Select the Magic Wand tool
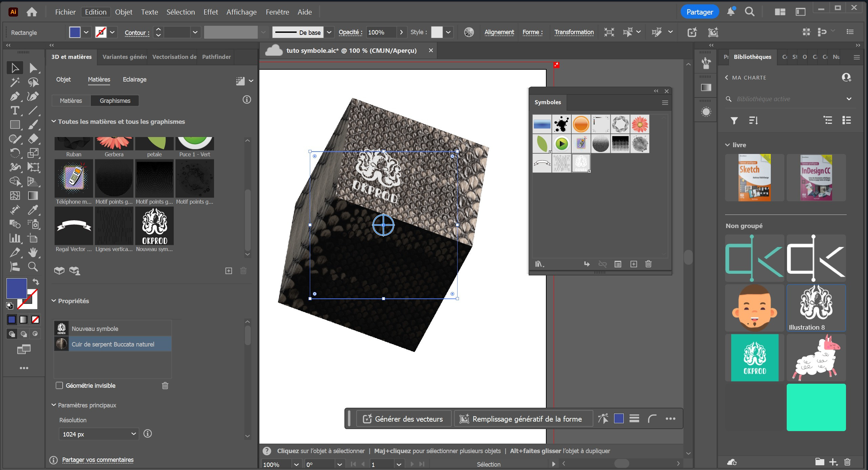868x470 pixels. tap(14, 82)
